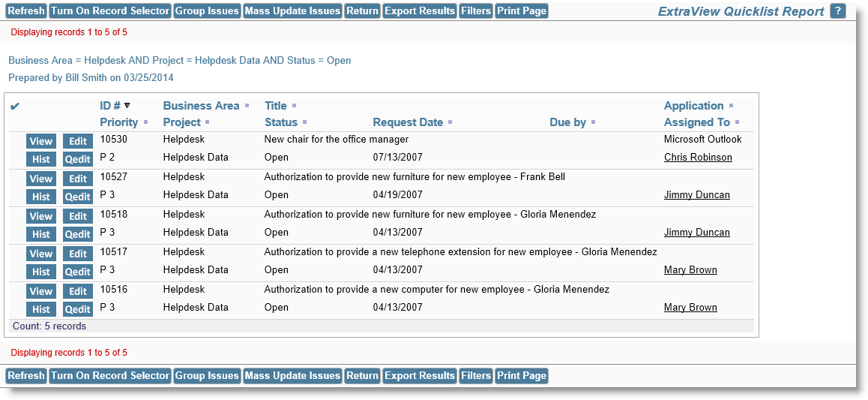
Task: Click sort marker beside Request Date header
Action: click(450, 122)
